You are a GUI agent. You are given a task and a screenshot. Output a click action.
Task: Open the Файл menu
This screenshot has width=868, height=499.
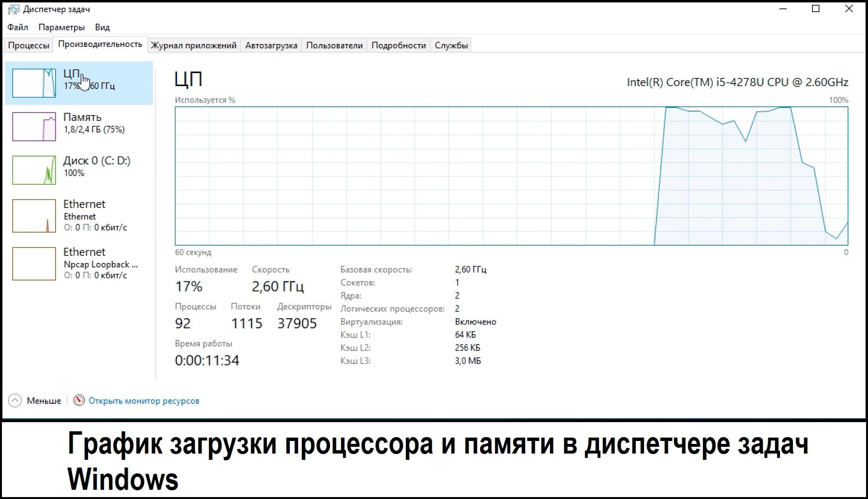point(18,27)
